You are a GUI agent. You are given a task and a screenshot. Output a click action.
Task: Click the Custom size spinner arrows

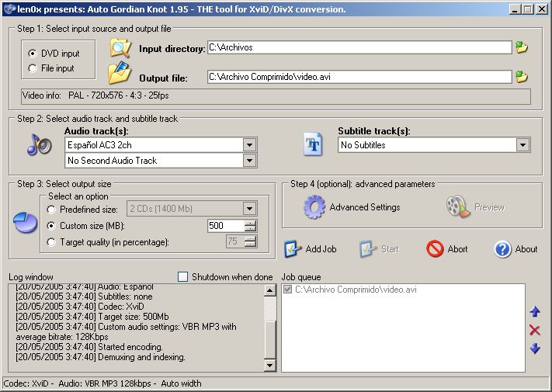250,226
